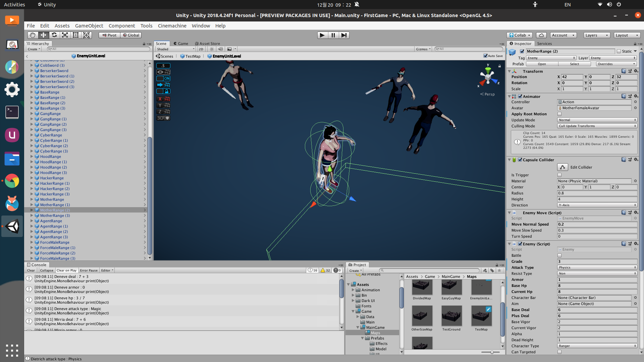Click the Step frame button

click(x=344, y=35)
